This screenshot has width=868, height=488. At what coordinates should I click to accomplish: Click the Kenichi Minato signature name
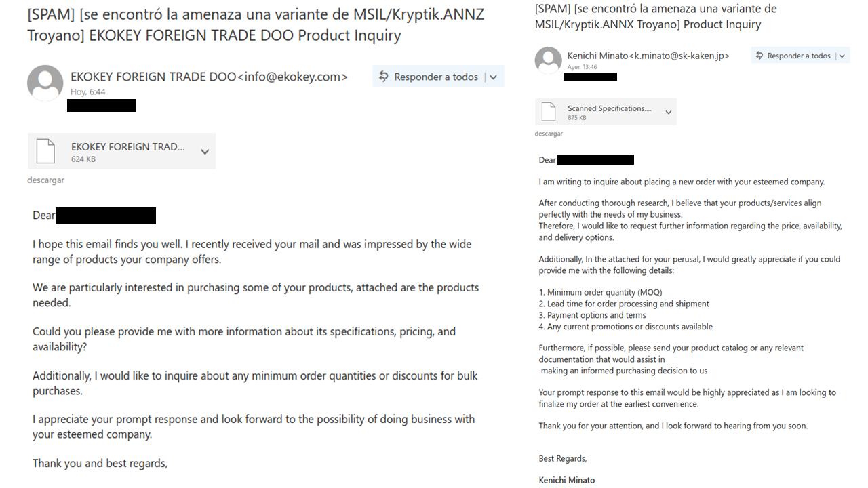(x=567, y=480)
